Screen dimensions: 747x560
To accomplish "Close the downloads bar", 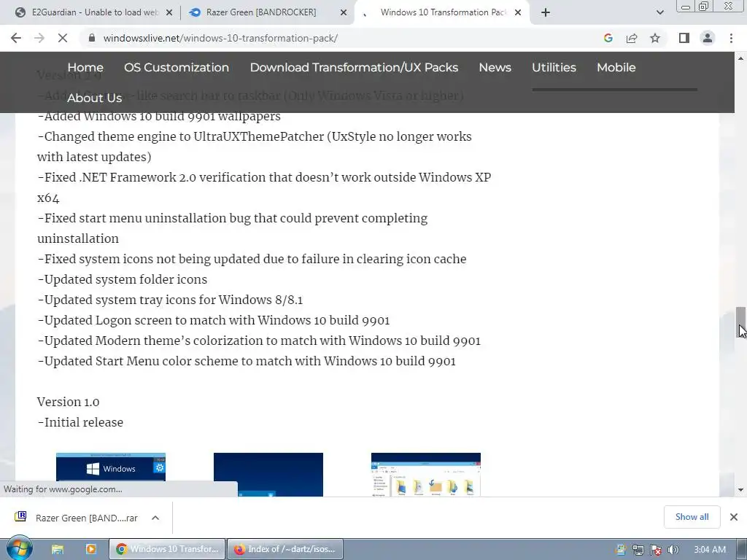I will tap(734, 517).
